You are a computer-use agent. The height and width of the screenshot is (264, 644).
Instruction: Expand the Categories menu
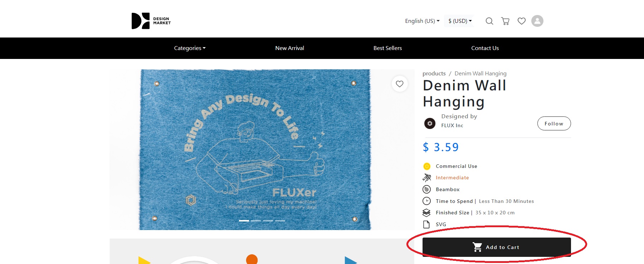[190, 48]
